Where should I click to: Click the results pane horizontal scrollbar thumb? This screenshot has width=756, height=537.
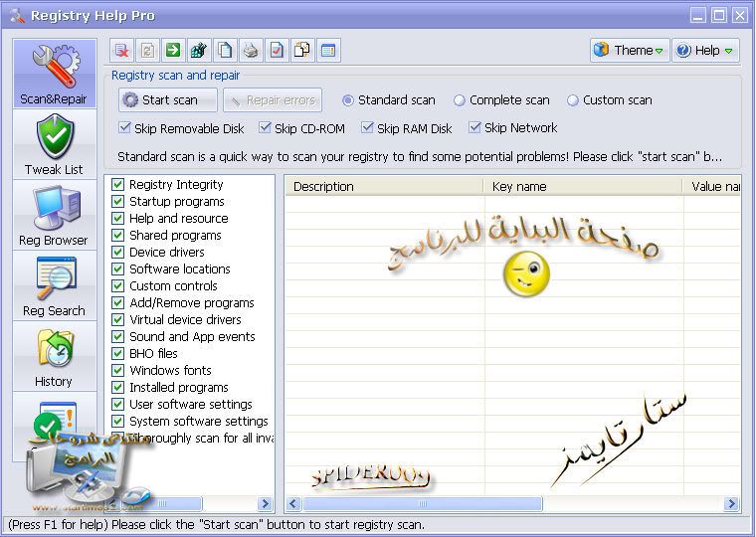[423, 504]
